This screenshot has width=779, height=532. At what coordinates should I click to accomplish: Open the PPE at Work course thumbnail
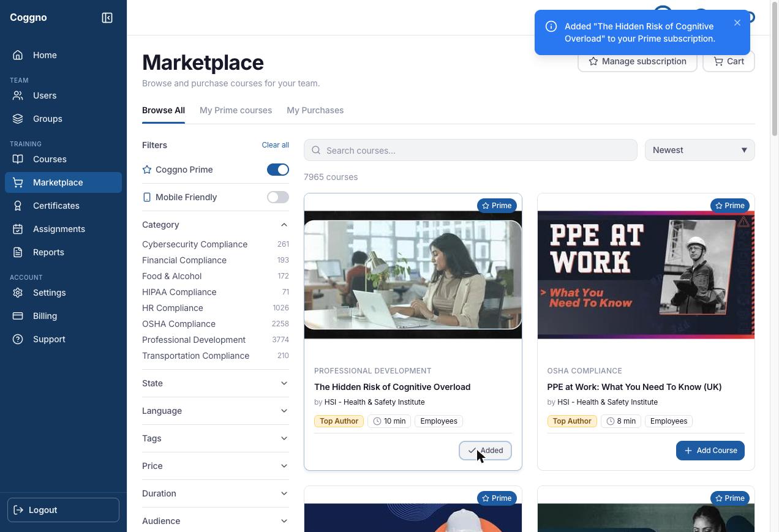pyautogui.click(x=646, y=275)
